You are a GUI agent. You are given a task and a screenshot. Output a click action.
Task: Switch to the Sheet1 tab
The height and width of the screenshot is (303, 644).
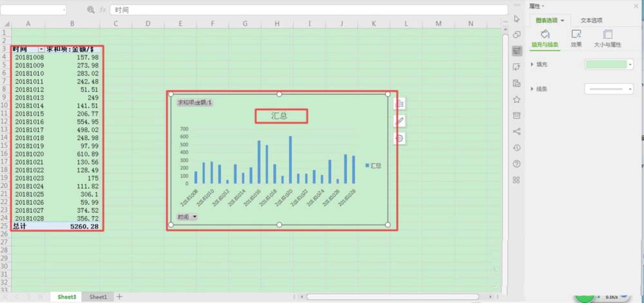click(x=98, y=297)
